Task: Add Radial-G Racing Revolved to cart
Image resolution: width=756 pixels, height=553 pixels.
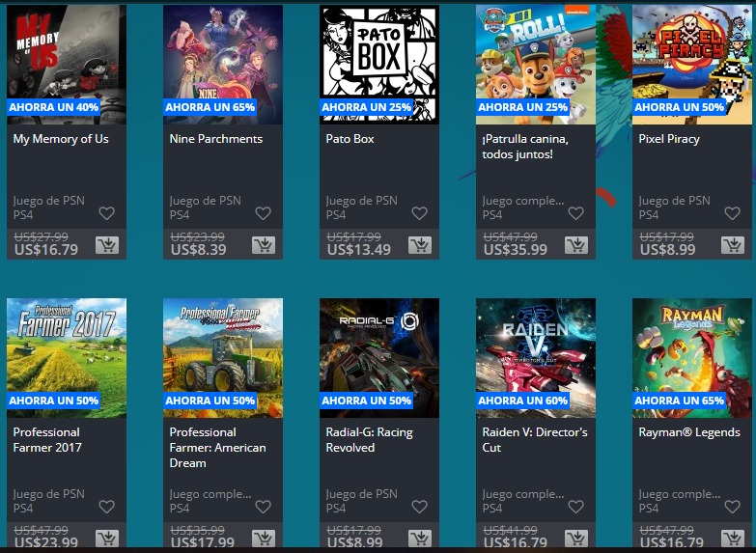Action: click(420, 539)
